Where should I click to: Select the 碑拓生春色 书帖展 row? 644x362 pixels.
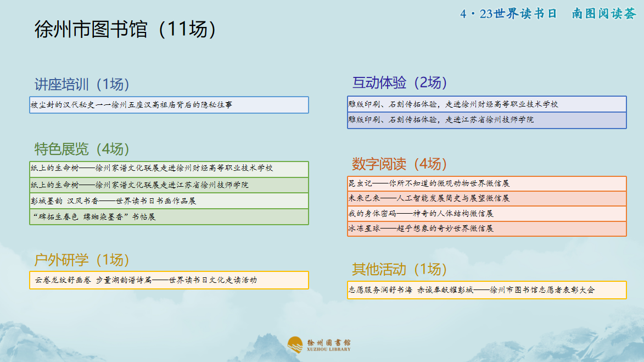(x=169, y=216)
